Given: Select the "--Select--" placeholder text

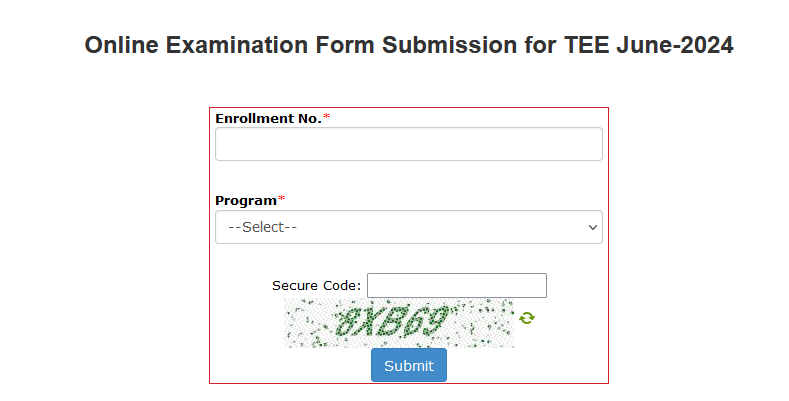Looking at the screenshot, I should click(263, 227).
